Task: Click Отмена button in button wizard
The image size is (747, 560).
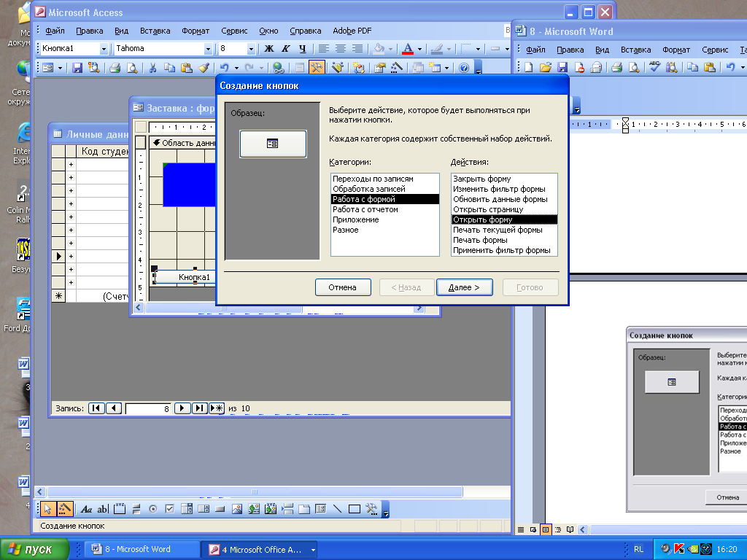Action: pos(343,287)
